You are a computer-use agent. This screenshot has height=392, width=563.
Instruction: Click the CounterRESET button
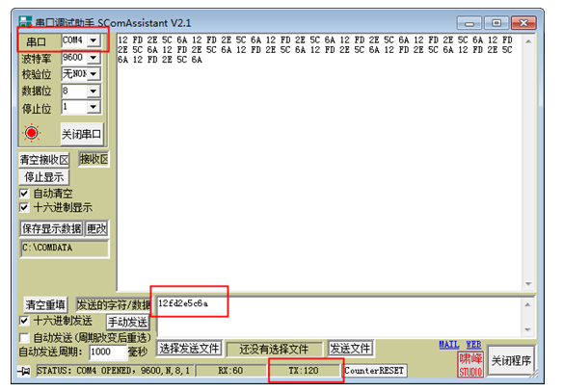click(x=374, y=371)
